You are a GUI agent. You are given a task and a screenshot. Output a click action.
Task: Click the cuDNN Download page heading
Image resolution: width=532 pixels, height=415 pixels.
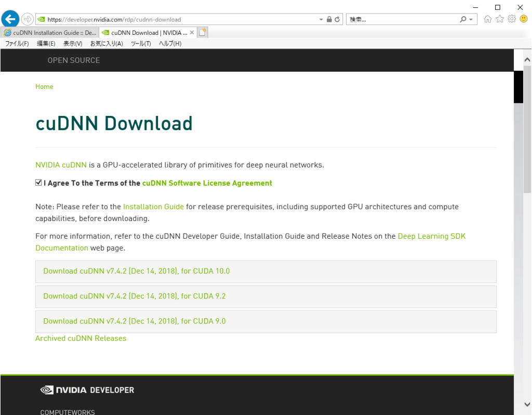(x=114, y=123)
